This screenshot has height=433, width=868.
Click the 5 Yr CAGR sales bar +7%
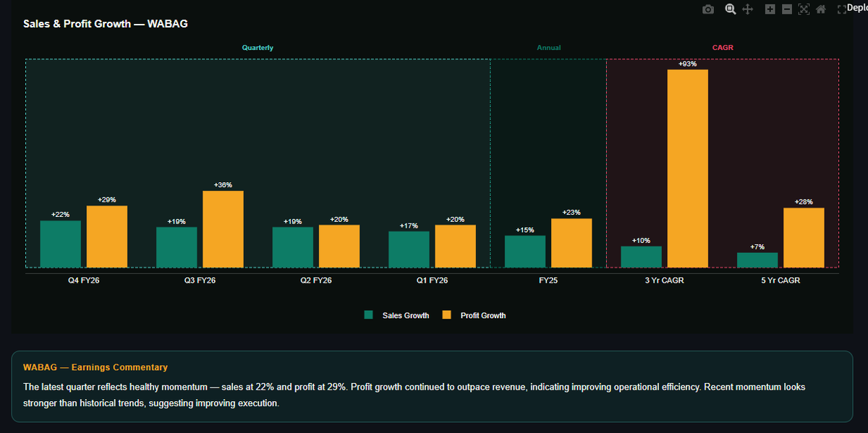pos(757,260)
